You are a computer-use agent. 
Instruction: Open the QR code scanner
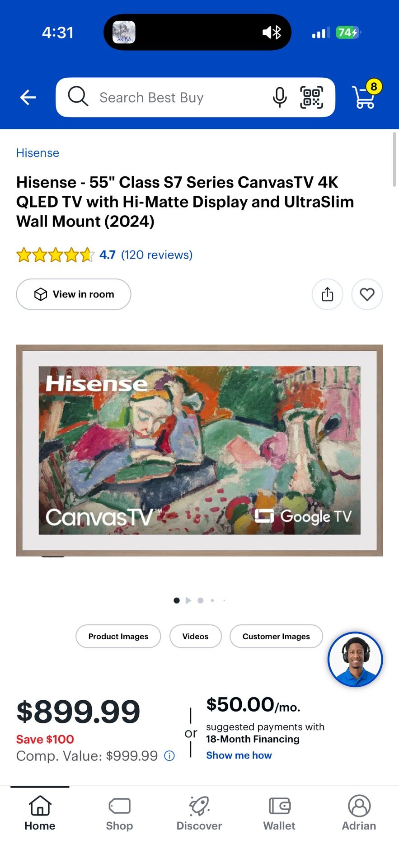click(312, 97)
